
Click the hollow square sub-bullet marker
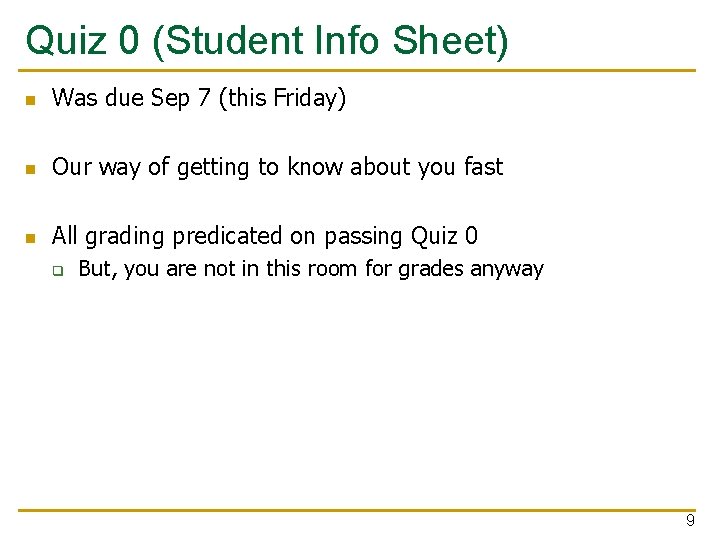coord(58,271)
